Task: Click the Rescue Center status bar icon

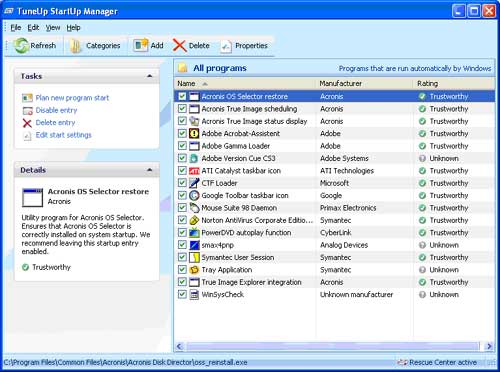Action: (x=403, y=362)
